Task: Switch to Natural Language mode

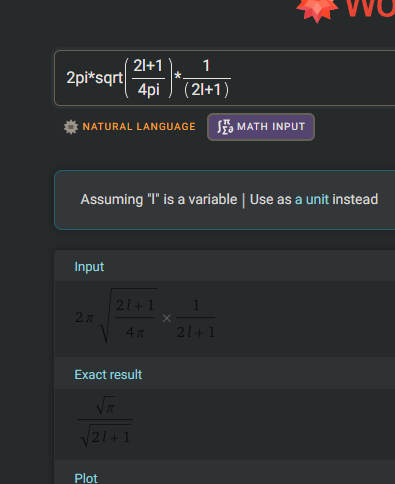Action: point(130,127)
